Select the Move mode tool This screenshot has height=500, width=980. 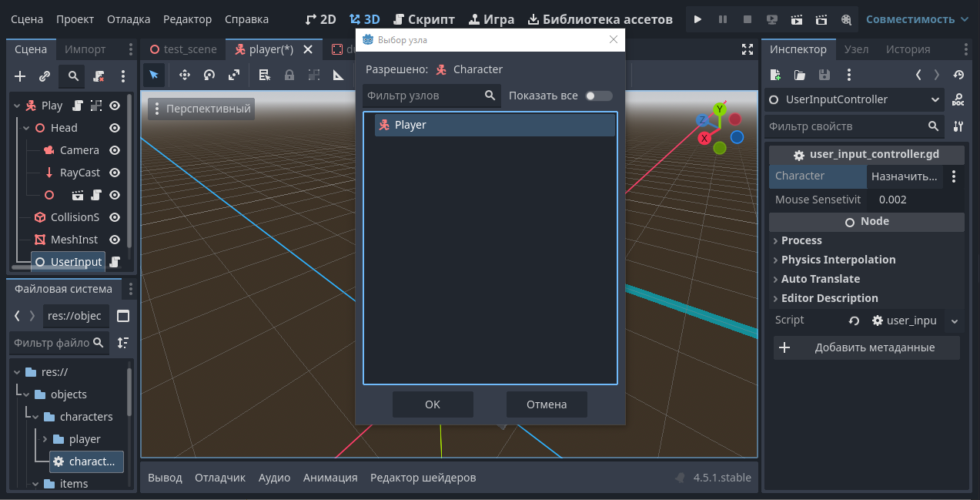[185, 75]
